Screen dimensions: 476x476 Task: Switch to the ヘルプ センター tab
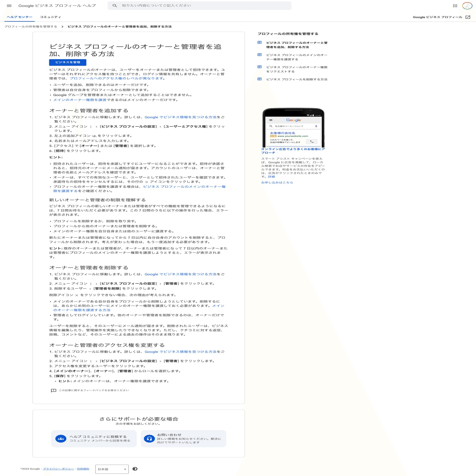(x=20, y=17)
